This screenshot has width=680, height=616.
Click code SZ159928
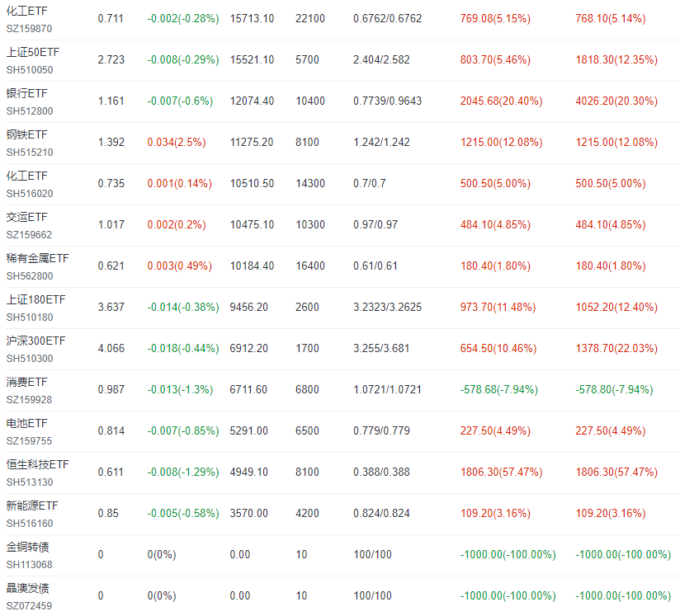29,400
